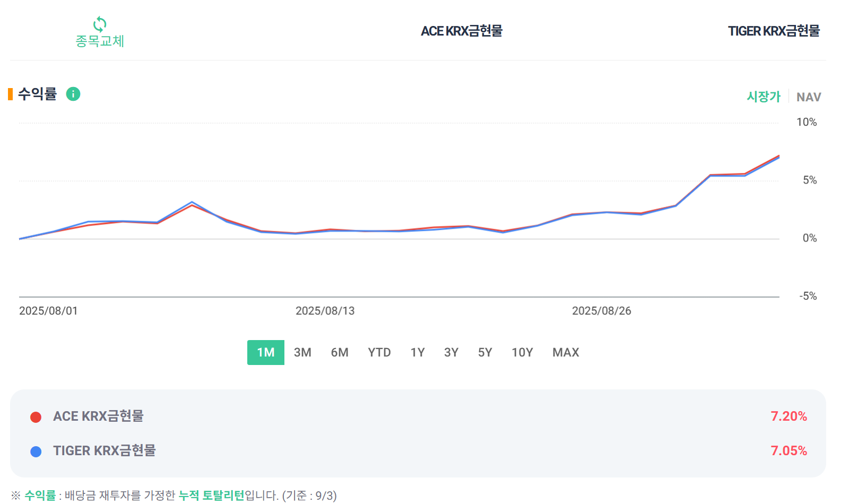Click the chart line's final peak point

pyautogui.click(x=778, y=156)
